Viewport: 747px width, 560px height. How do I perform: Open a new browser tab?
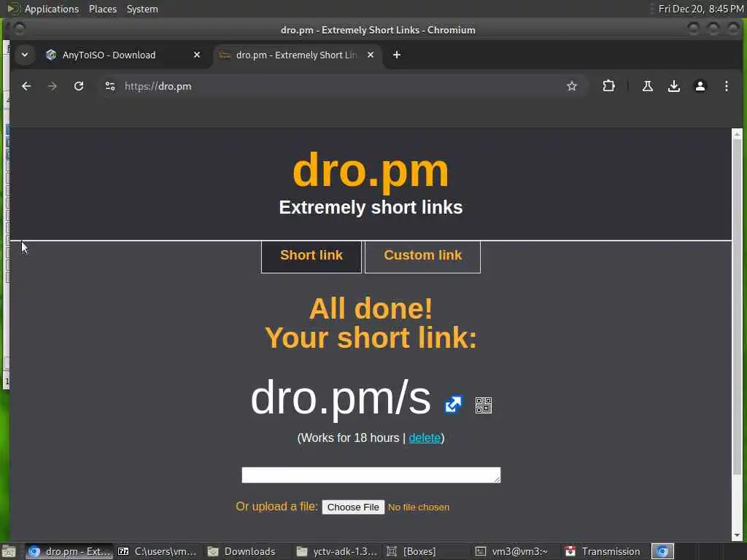point(396,55)
